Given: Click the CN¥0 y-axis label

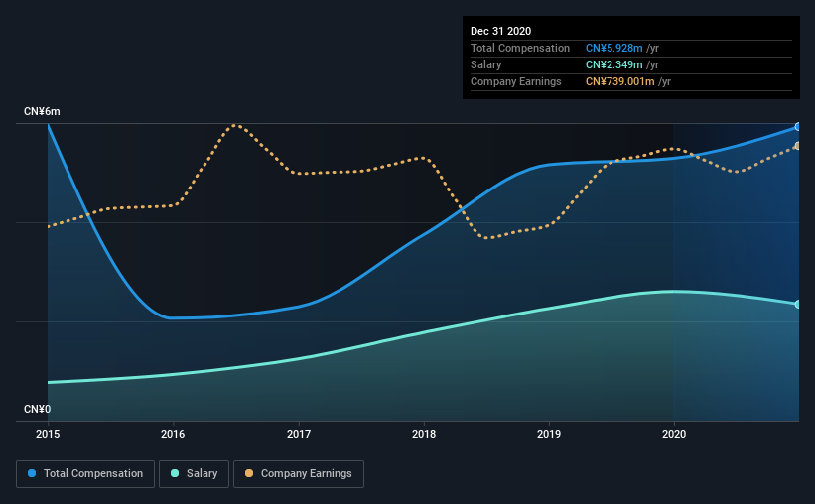Looking at the screenshot, I should [x=38, y=410].
